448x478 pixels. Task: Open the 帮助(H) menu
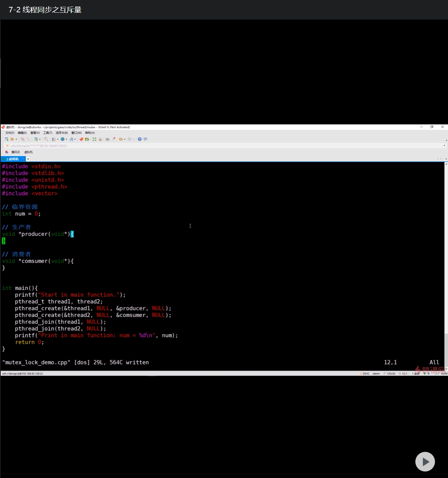[90, 133]
